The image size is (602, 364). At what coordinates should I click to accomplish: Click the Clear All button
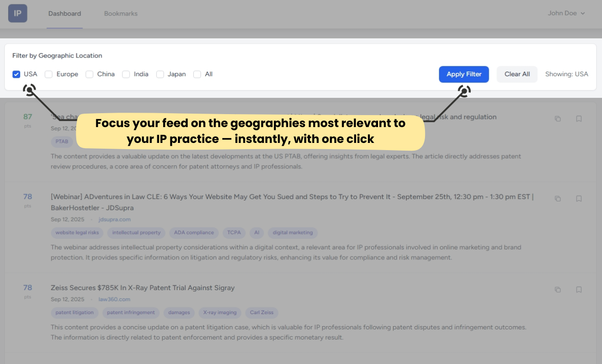coord(517,74)
